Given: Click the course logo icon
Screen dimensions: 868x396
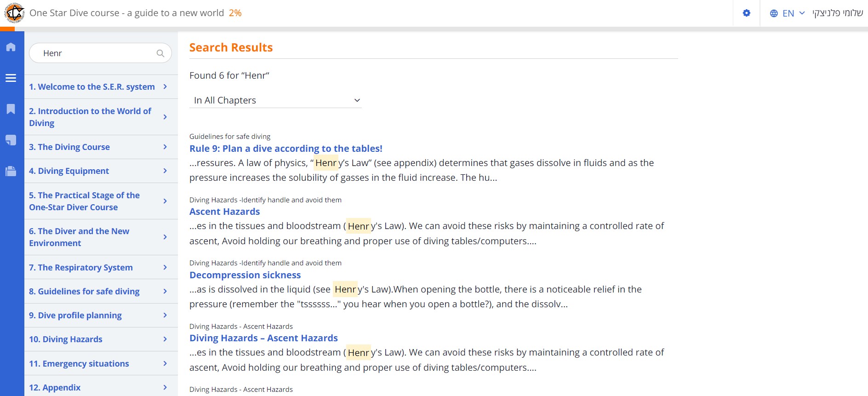Looking at the screenshot, I should [x=14, y=13].
